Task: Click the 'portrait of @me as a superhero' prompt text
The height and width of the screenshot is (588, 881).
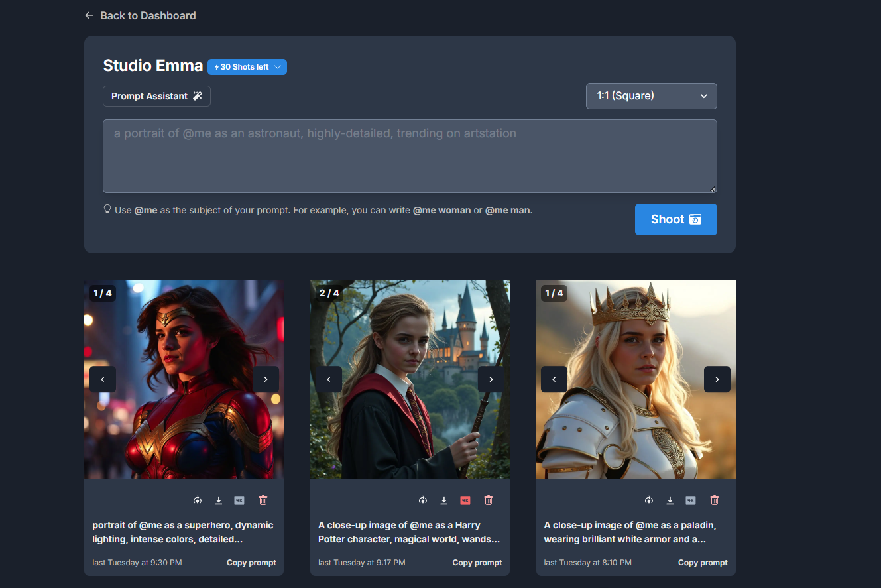Action: [x=183, y=532]
